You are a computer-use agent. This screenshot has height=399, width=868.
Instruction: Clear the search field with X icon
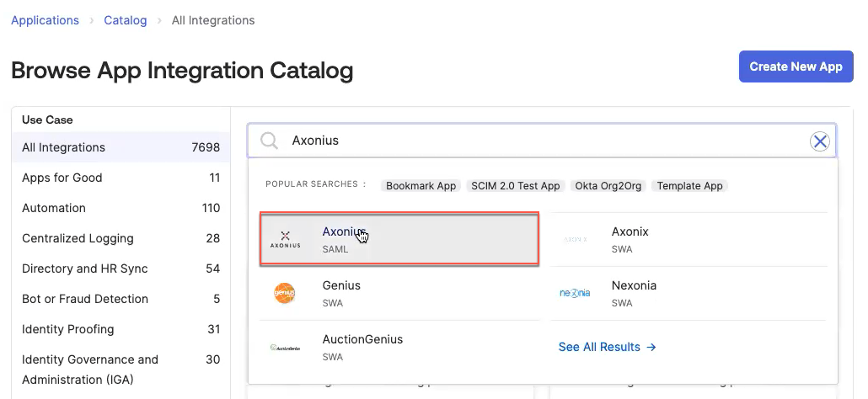pyautogui.click(x=820, y=141)
